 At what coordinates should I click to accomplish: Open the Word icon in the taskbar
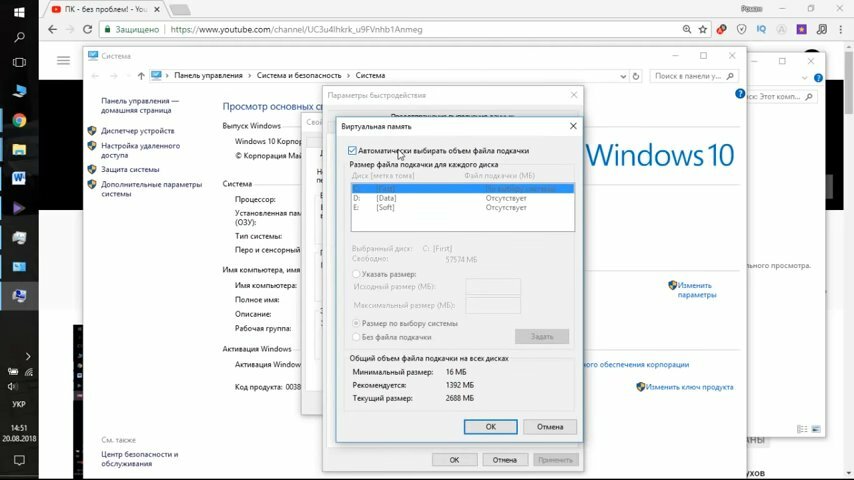[x=19, y=178]
